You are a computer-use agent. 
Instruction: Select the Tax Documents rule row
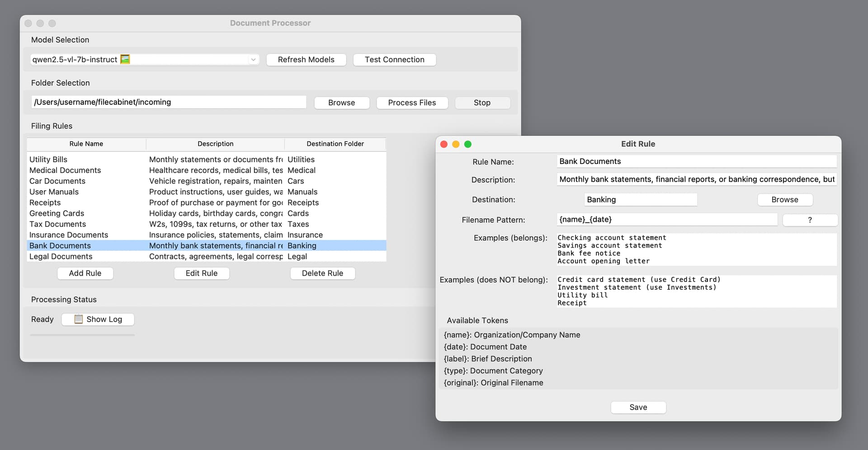pyautogui.click(x=58, y=224)
